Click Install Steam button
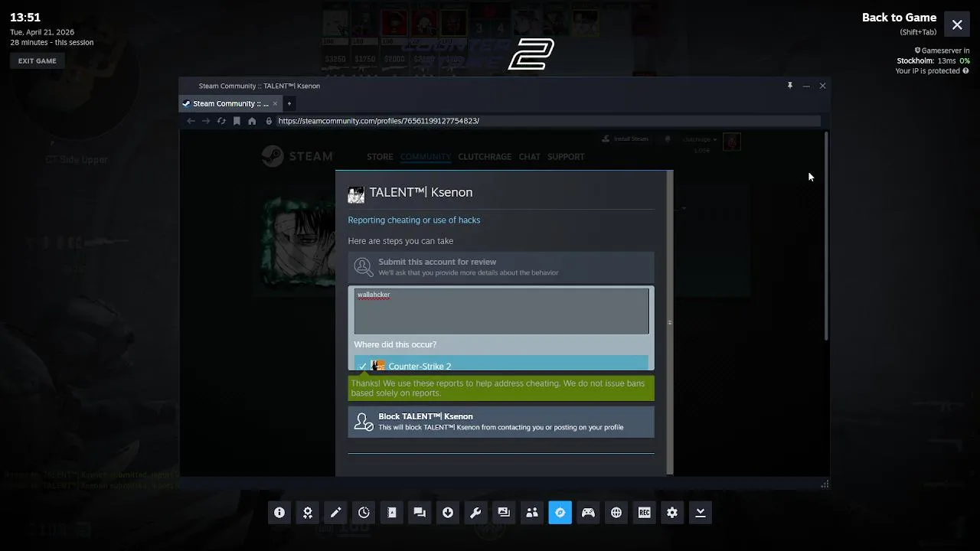 tap(626, 139)
